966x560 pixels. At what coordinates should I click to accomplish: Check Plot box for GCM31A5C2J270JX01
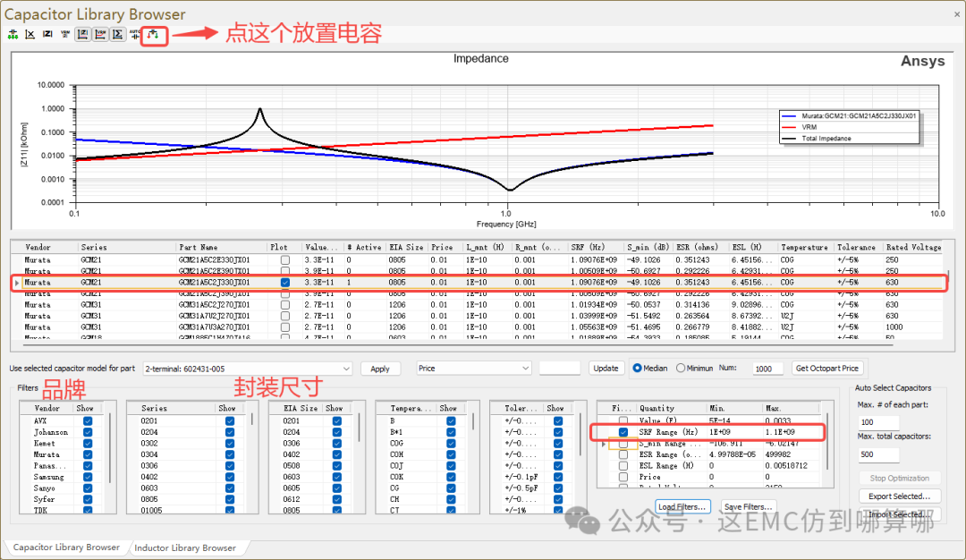click(x=284, y=304)
